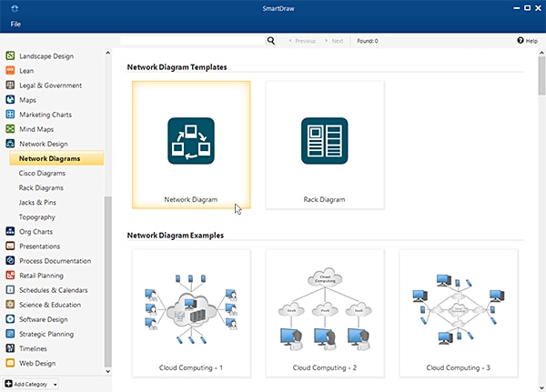The width and height of the screenshot is (546, 392).
Task: Click the Help question mark icon
Action: click(521, 40)
